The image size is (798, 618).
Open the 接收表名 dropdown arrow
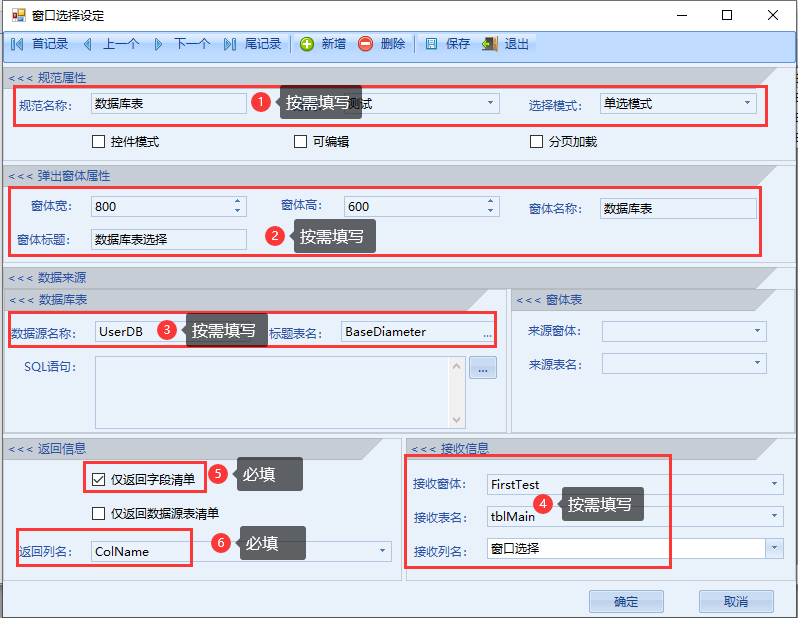(774, 516)
